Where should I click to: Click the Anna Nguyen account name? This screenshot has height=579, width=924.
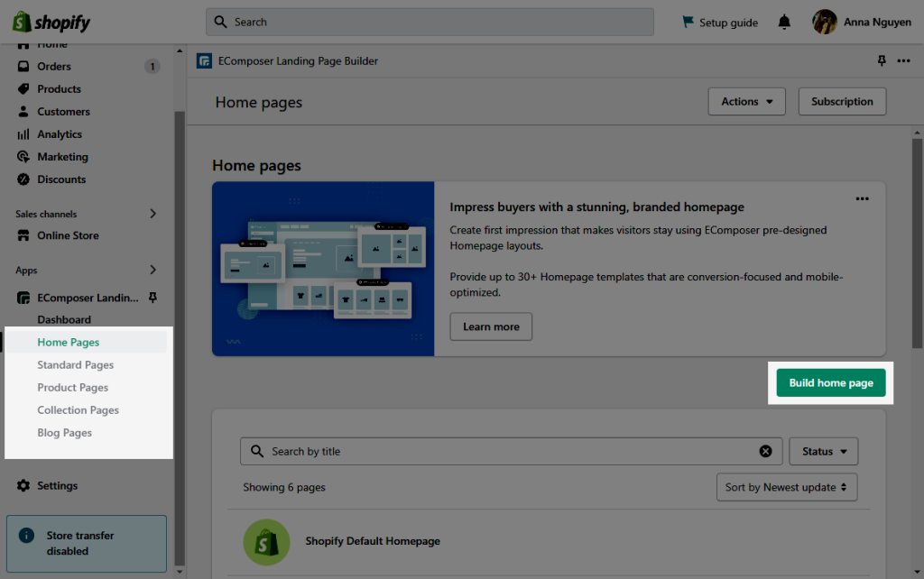point(877,22)
